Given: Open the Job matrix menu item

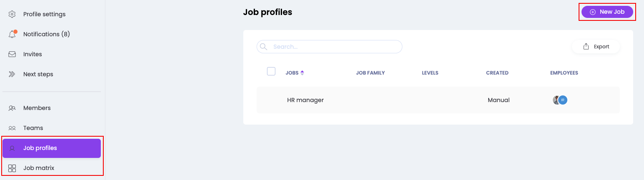Looking at the screenshot, I should tap(39, 168).
